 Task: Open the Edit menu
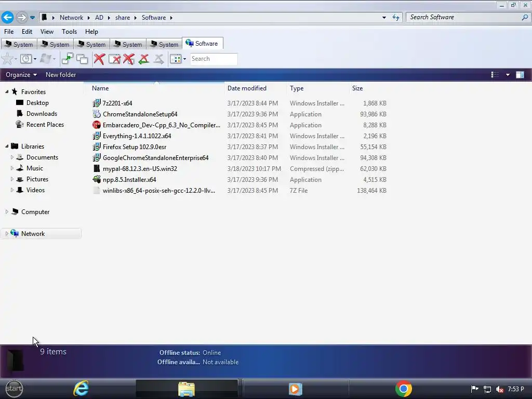pyautogui.click(x=27, y=32)
